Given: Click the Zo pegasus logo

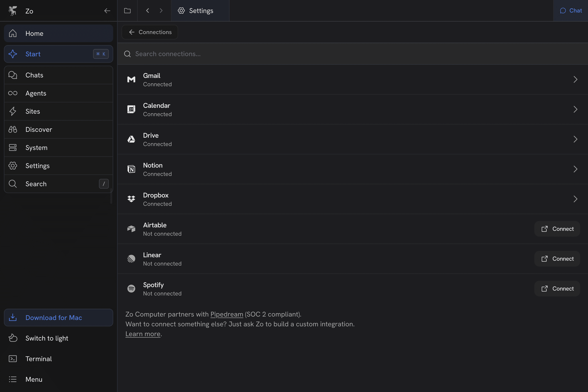Looking at the screenshot, I should coord(13,11).
